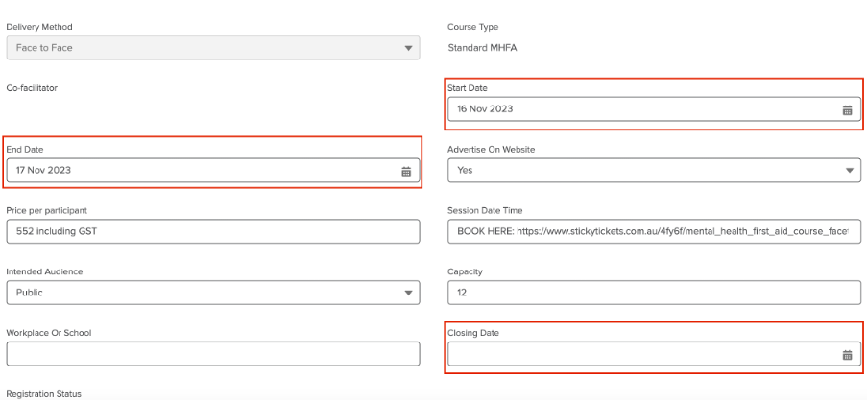Click the End Date text showing 17 Nov 2023
This screenshot has height=401, width=868.
tap(43, 171)
